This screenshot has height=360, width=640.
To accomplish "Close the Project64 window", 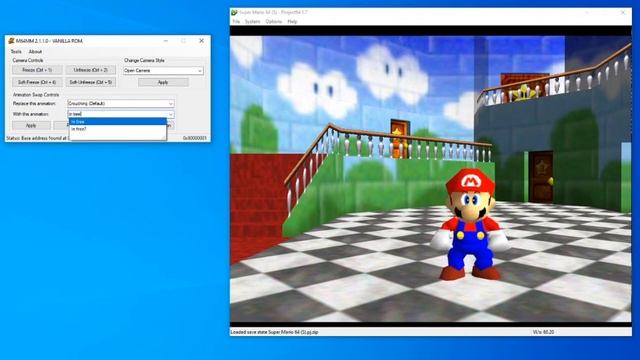I will (x=622, y=13).
